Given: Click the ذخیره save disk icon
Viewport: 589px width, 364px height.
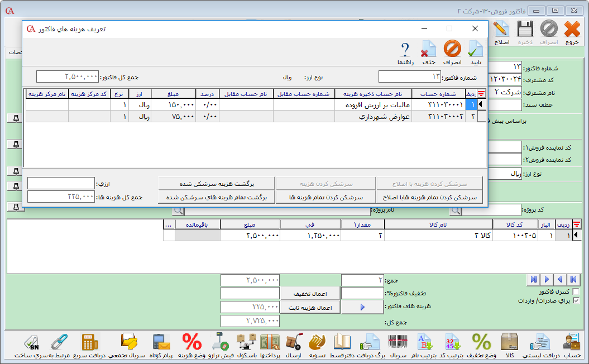Looking at the screenshot, I should click(x=524, y=29).
